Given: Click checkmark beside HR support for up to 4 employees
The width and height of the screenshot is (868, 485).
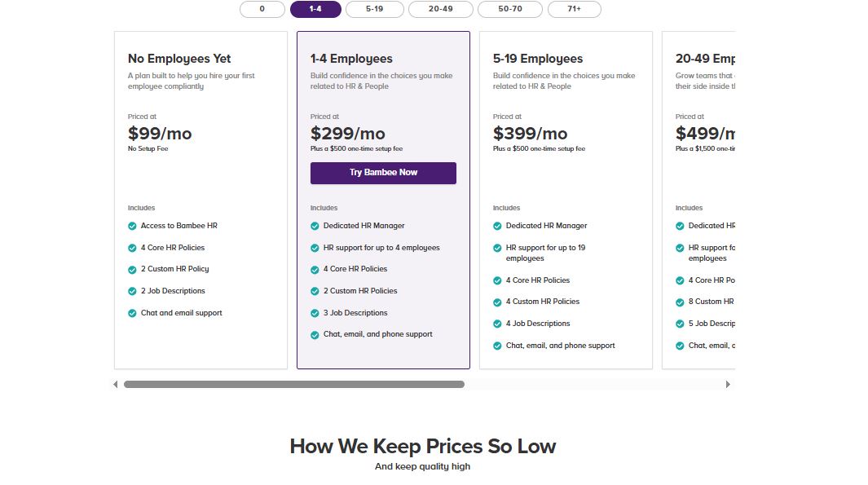Looking at the screenshot, I should (315, 248).
